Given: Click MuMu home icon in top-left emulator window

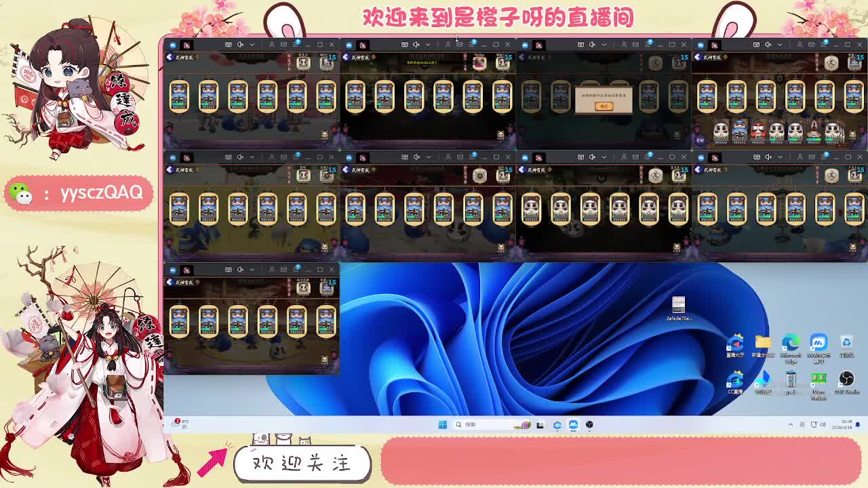Looking at the screenshot, I should [173, 45].
